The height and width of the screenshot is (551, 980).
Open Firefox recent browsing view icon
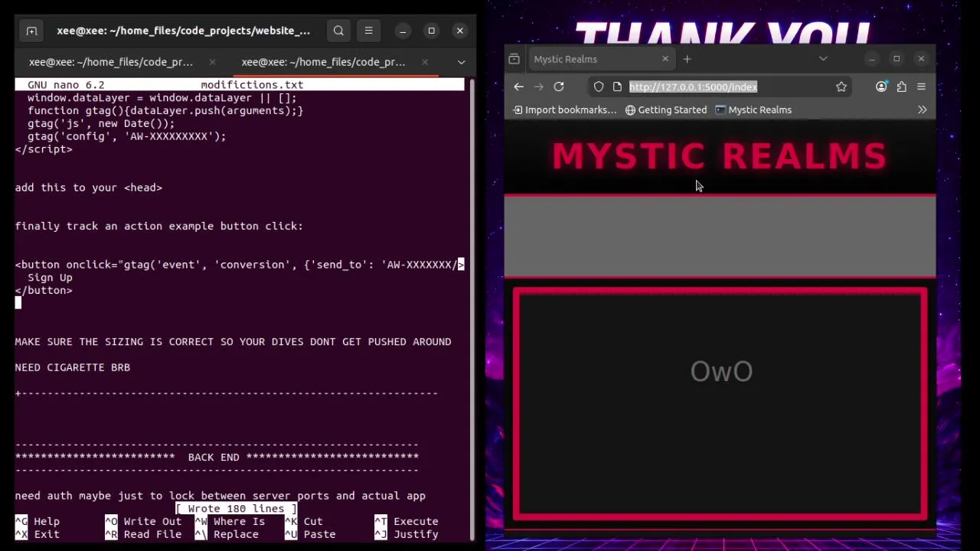(x=514, y=59)
